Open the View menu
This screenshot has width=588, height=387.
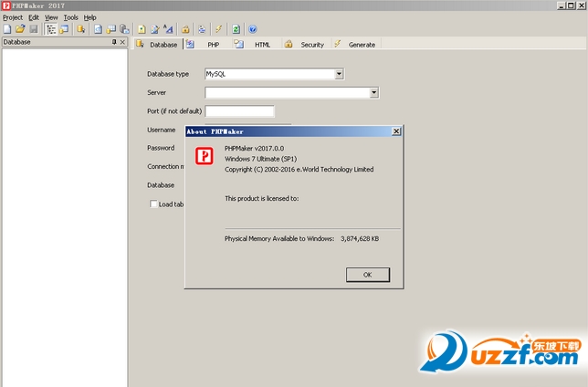pyautogui.click(x=51, y=17)
